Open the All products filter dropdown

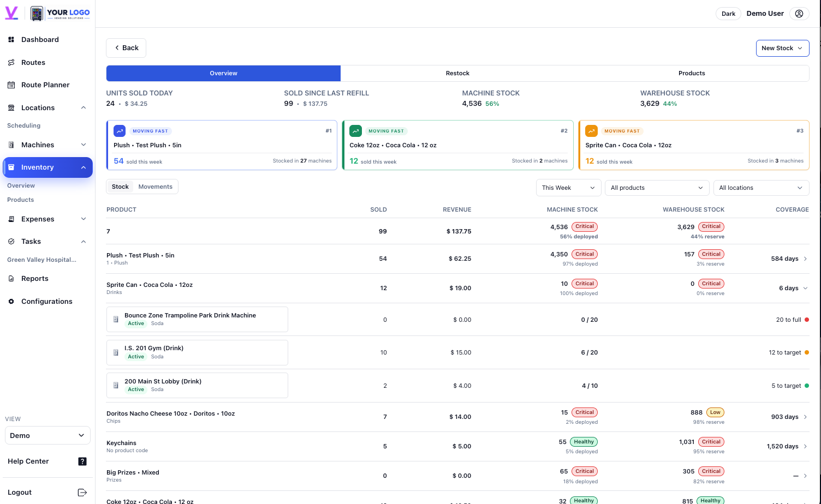(x=657, y=188)
